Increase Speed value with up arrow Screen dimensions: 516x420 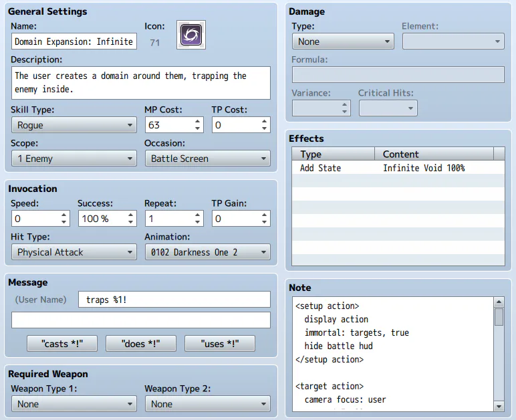coord(64,215)
